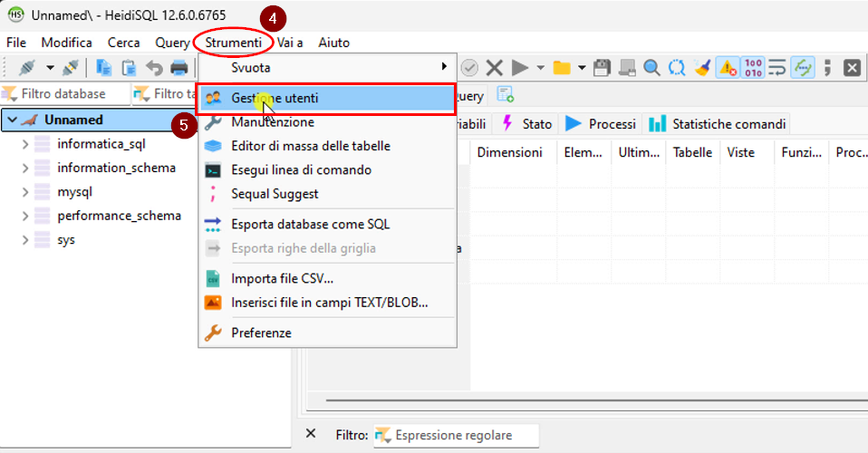Choose Esegui linea di comando
This screenshot has height=453, width=868.
tap(327, 170)
